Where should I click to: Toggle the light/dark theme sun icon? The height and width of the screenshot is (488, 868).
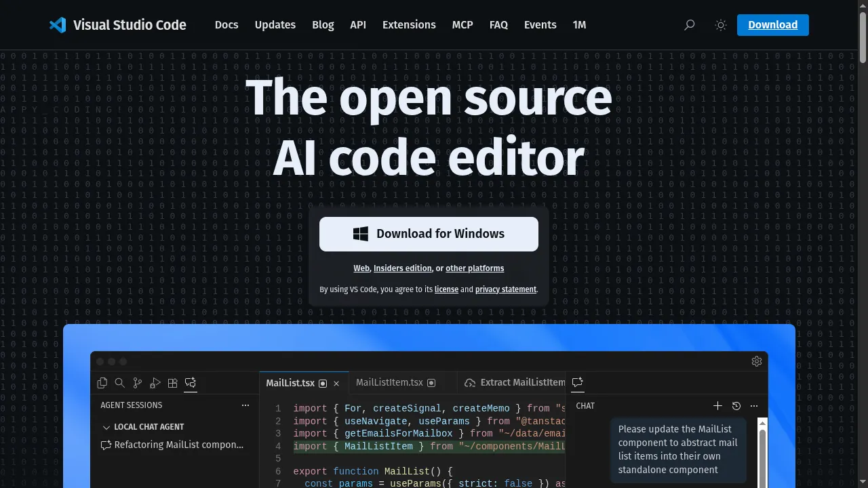tap(721, 24)
